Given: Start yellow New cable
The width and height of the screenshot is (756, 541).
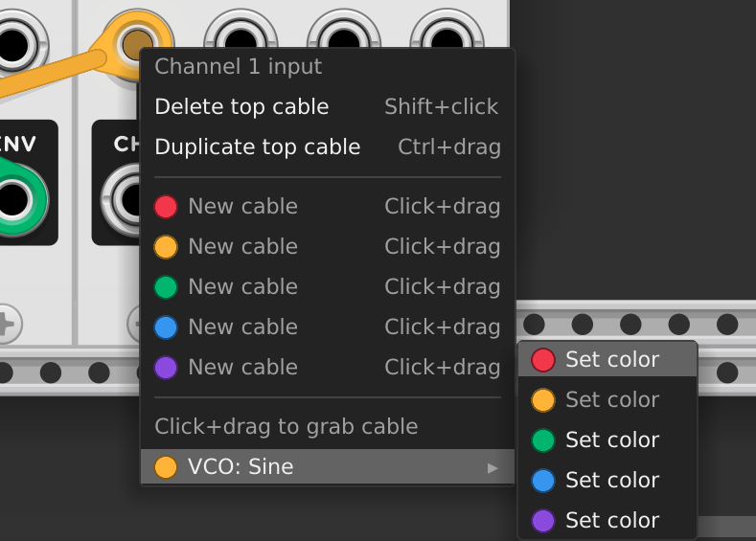Looking at the screenshot, I should click(x=328, y=247).
